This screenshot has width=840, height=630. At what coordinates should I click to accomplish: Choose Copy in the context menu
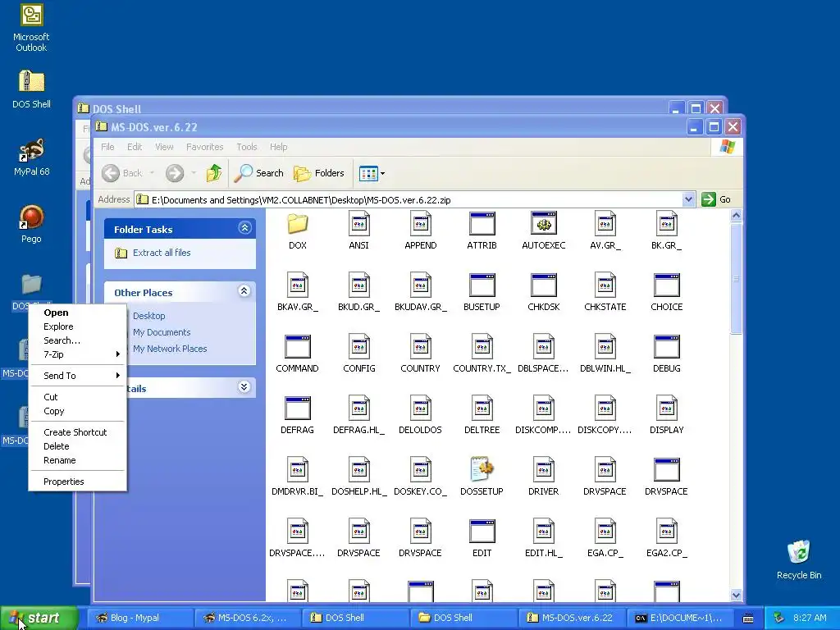pos(78,411)
